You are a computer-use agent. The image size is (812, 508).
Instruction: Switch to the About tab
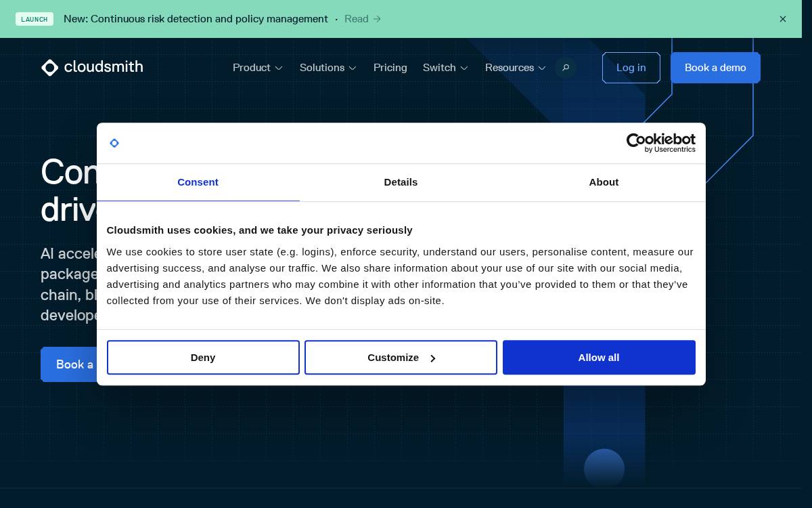(604, 182)
